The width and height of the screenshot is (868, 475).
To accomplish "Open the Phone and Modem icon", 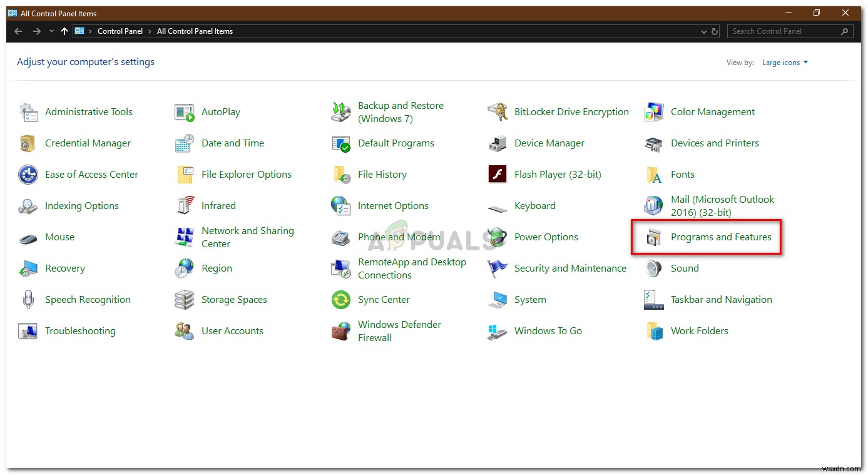I will tap(341, 237).
